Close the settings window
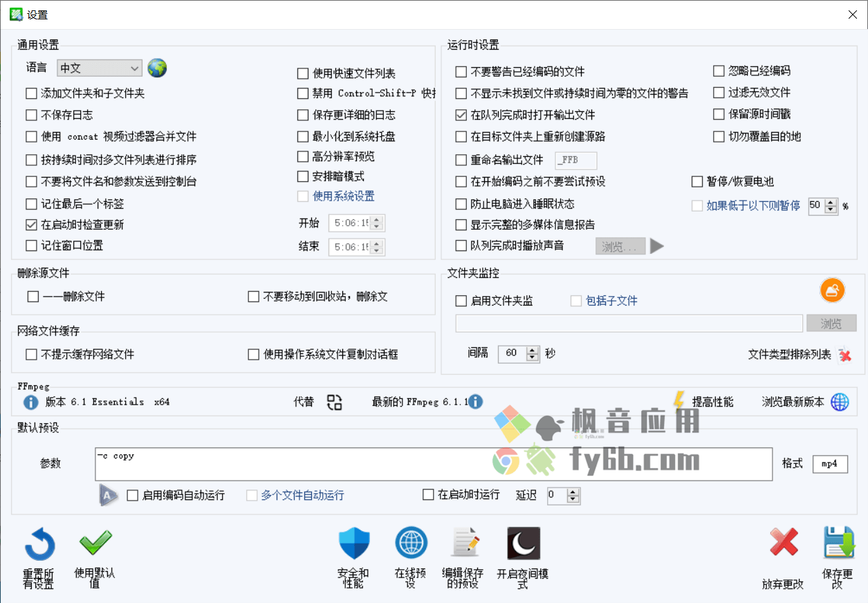868x603 pixels. click(852, 15)
